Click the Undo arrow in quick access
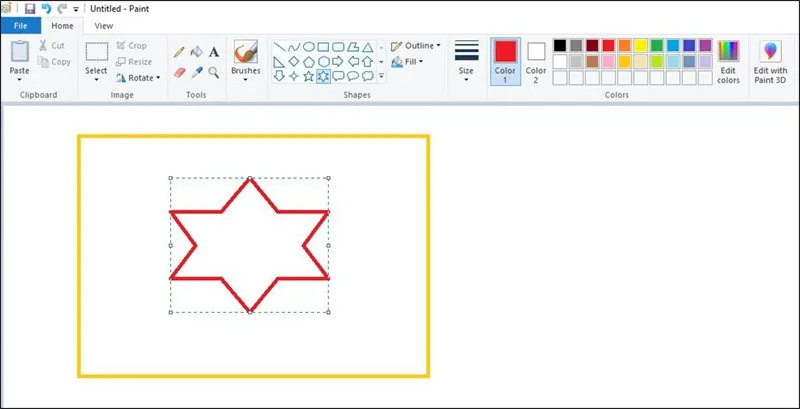The height and width of the screenshot is (409, 800). 46,8
